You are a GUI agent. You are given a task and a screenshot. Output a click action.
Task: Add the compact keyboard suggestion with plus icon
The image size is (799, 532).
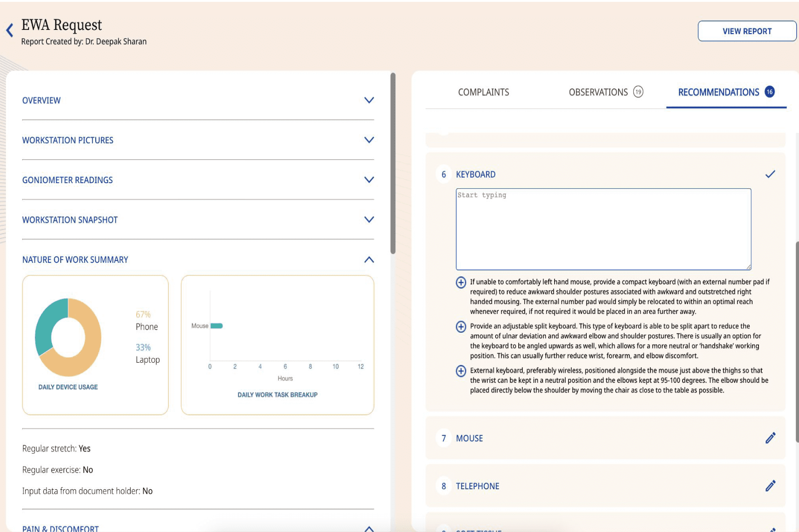tap(461, 282)
